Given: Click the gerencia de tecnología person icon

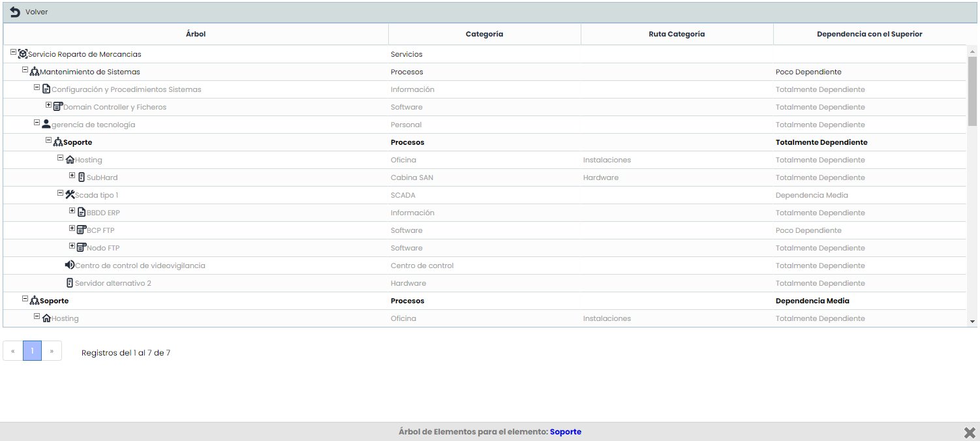Looking at the screenshot, I should coord(46,124).
